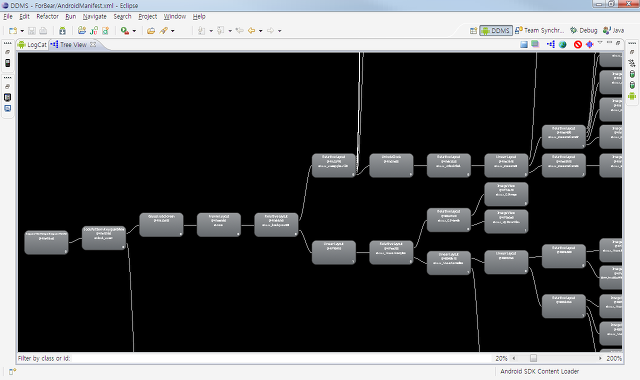
Task: Open the Search menu
Action: 122,17
